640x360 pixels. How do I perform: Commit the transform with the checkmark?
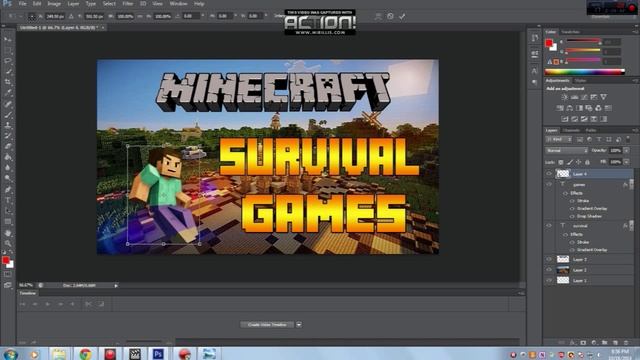point(402,16)
